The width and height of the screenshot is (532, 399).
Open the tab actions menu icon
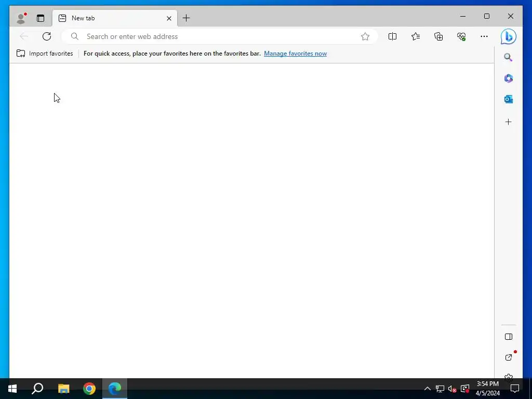coord(41,18)
